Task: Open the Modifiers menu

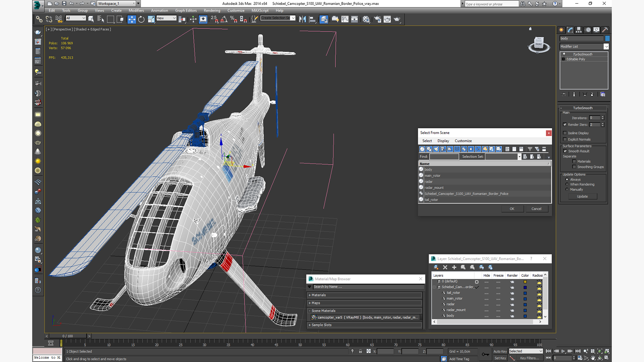Action: point(136,10)
